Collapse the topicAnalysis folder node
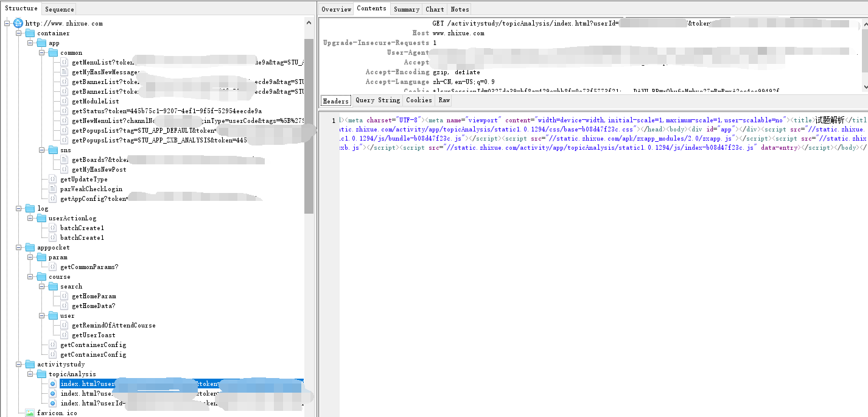Screen dimensions: 868x417 30,374
